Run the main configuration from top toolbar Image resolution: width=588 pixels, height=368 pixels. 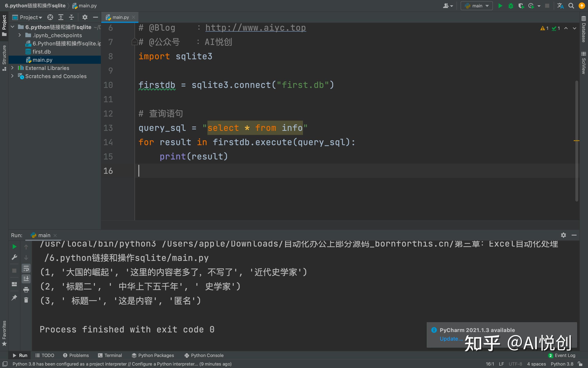click(500, 6)
